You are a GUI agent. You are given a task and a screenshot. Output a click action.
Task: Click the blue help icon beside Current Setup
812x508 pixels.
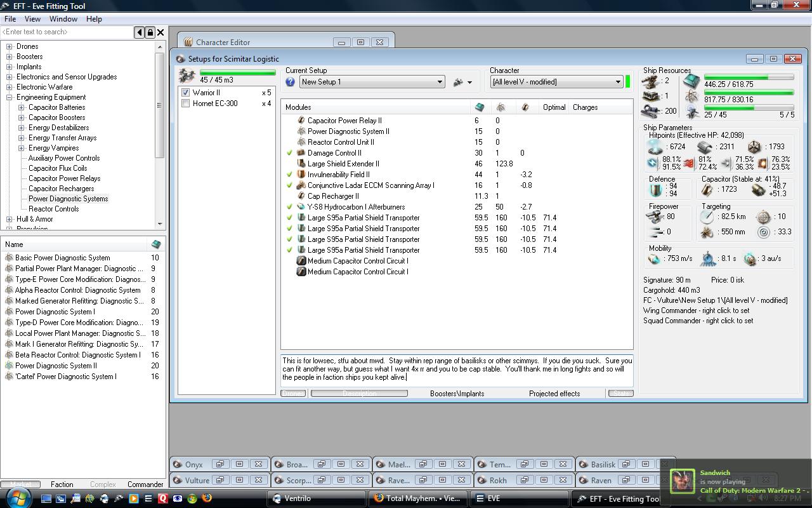(290, 82)
